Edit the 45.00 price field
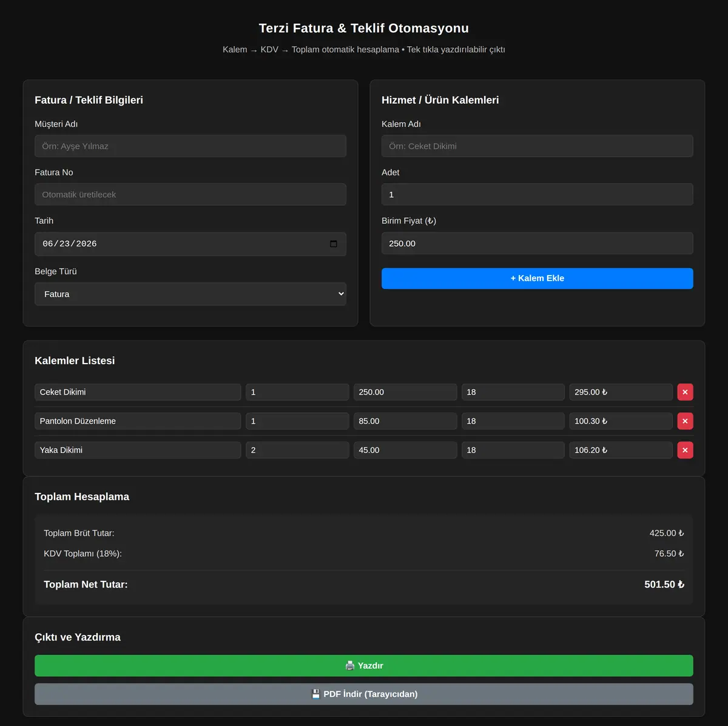 coord(405,450)
